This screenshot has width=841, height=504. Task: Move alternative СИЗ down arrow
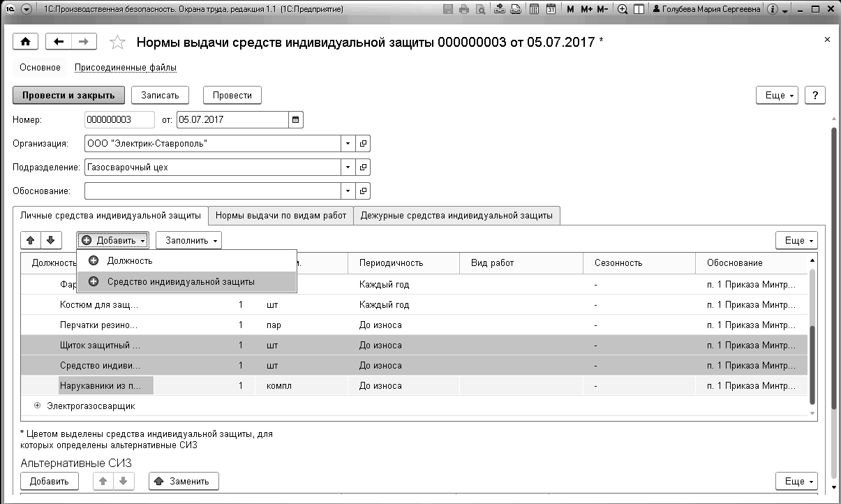pyautogui.click(x=123, y=481)
